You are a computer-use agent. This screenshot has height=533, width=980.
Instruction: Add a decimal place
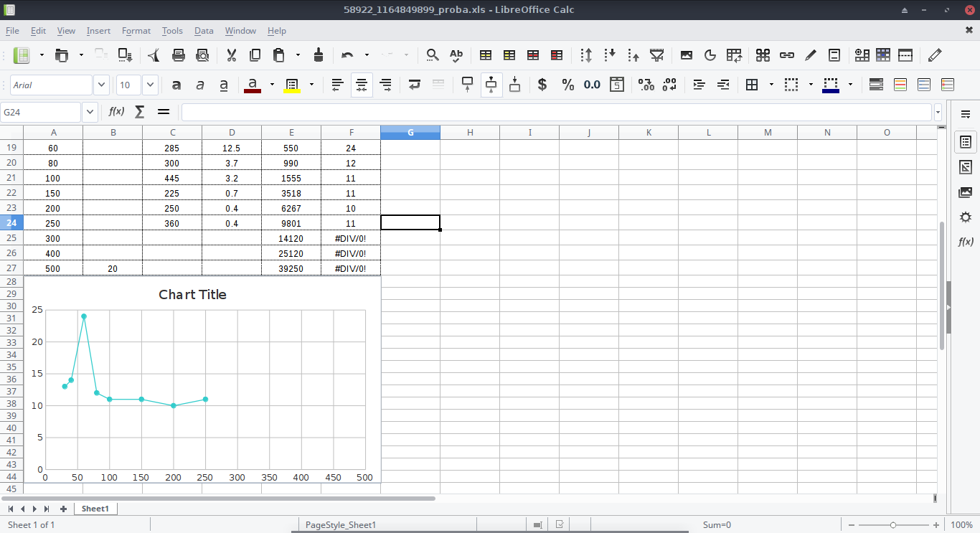(646, 85)
